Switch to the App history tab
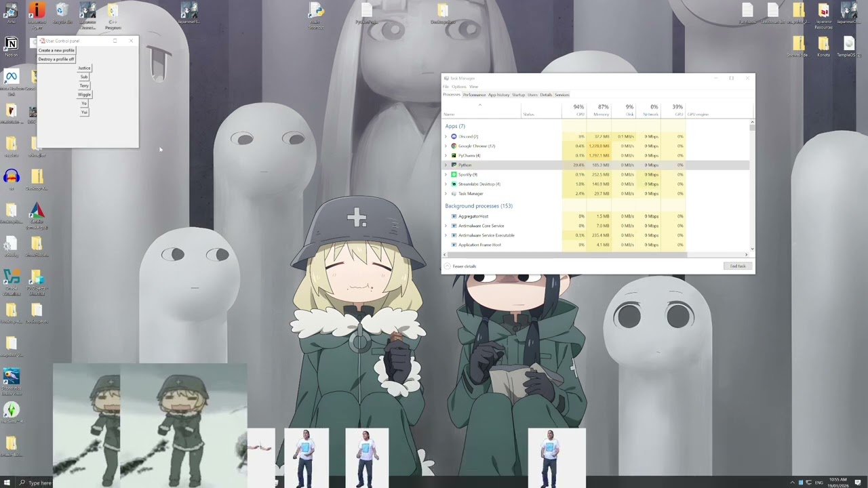This screenshot has height=488, width=868. click(x=498, y=95)
